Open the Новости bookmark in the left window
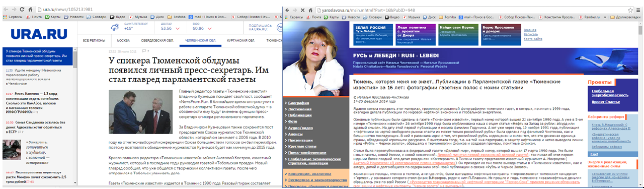Image resolution: width=644 pixels, height=189 pixels. pos(73,17)
